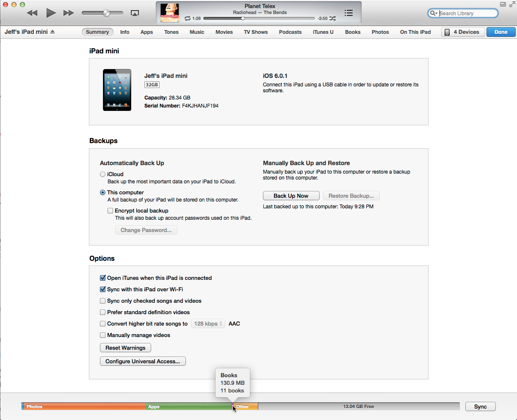The height and width of the screenshot is (420, 517).
Task: Open the Podcasts tab
Action: click(290, 32)
